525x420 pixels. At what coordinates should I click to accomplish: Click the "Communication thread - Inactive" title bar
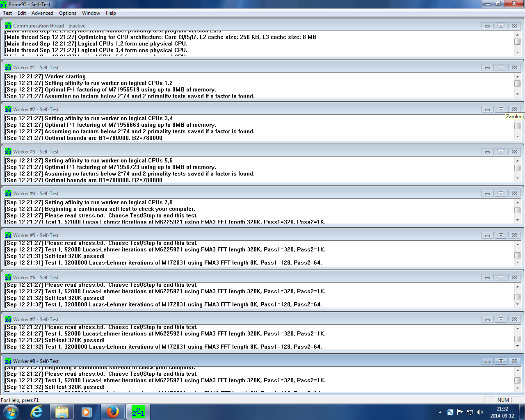[x=262, y=25]
